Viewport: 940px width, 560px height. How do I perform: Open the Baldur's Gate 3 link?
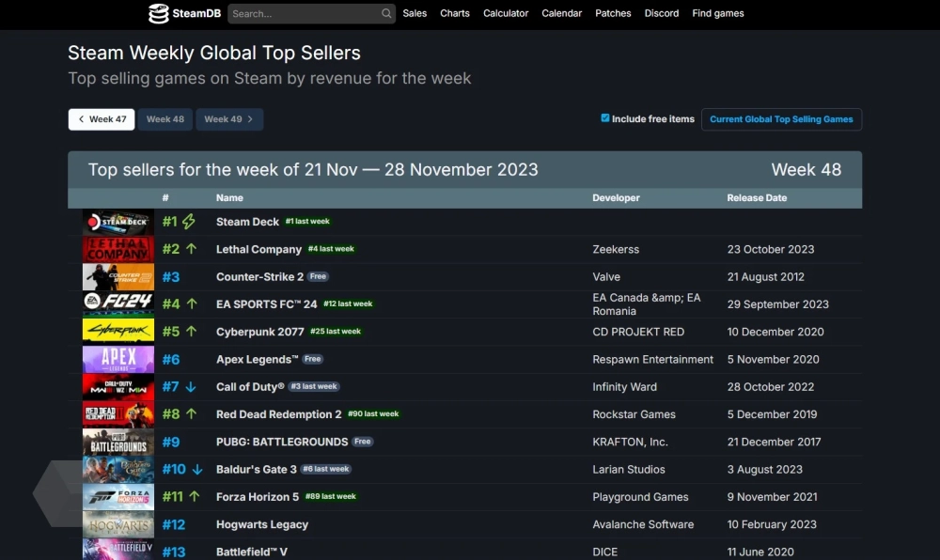click(257, 469)
